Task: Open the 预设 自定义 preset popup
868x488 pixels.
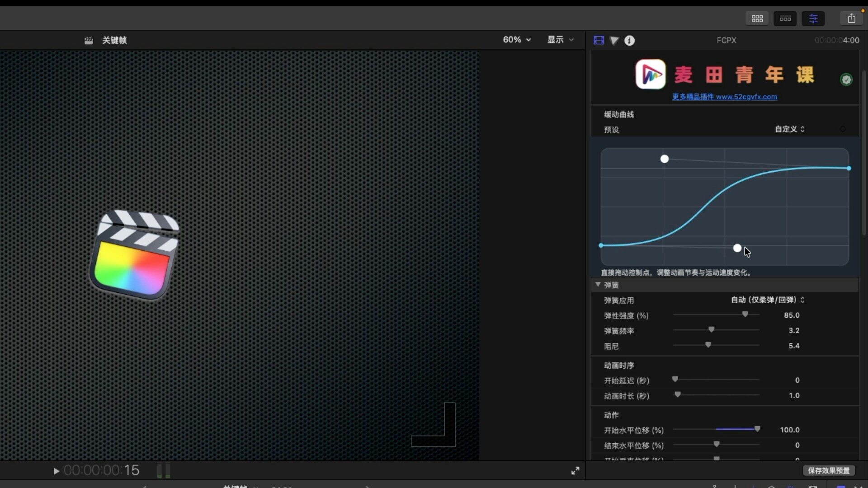Action: pyautogui.click(x=790, y=129)
